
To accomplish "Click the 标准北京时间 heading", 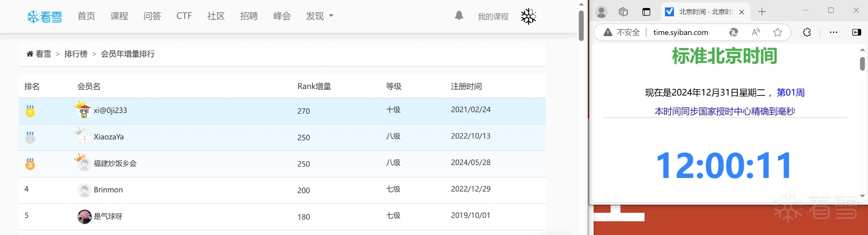I will 724,56.
